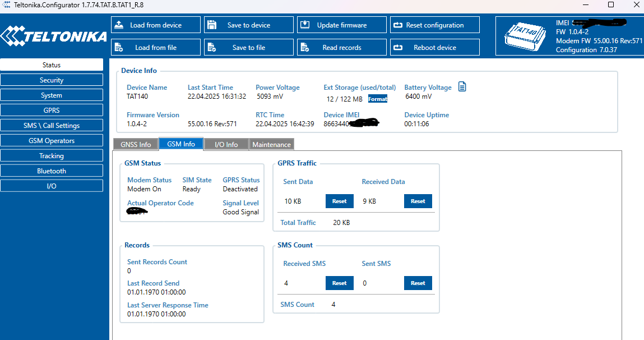This screenshot has height=340, width=644.
Task: Click the Device Uptime value 00:11:06
Action: [x=416, y=124]
